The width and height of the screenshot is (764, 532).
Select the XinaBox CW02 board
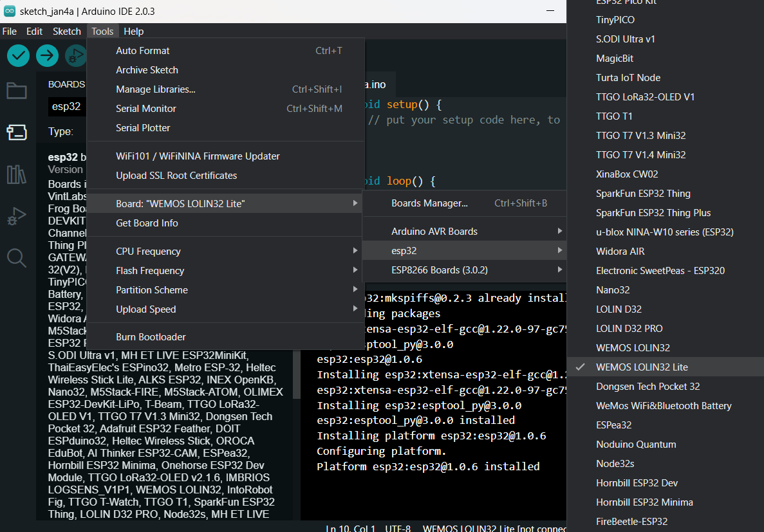(665, 174)
